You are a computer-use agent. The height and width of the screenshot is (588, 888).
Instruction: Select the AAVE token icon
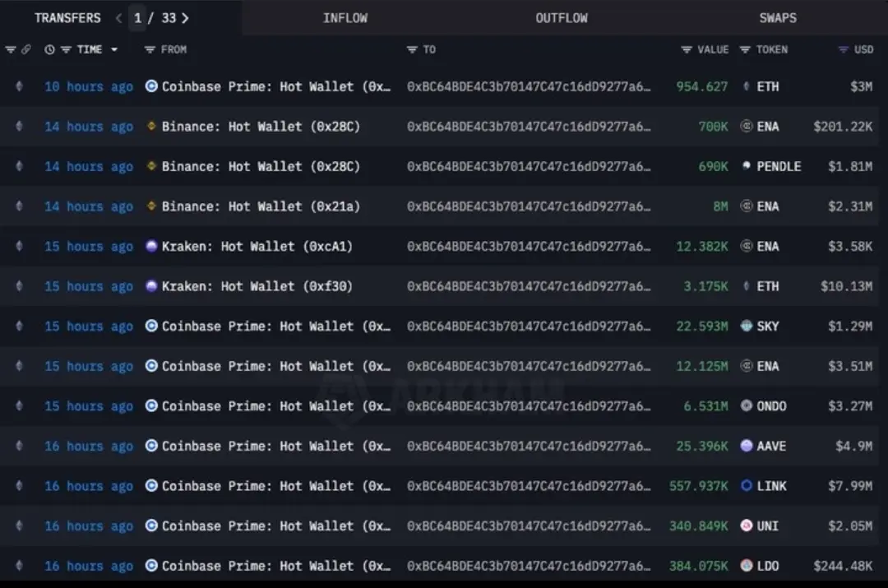click(747, 447)
